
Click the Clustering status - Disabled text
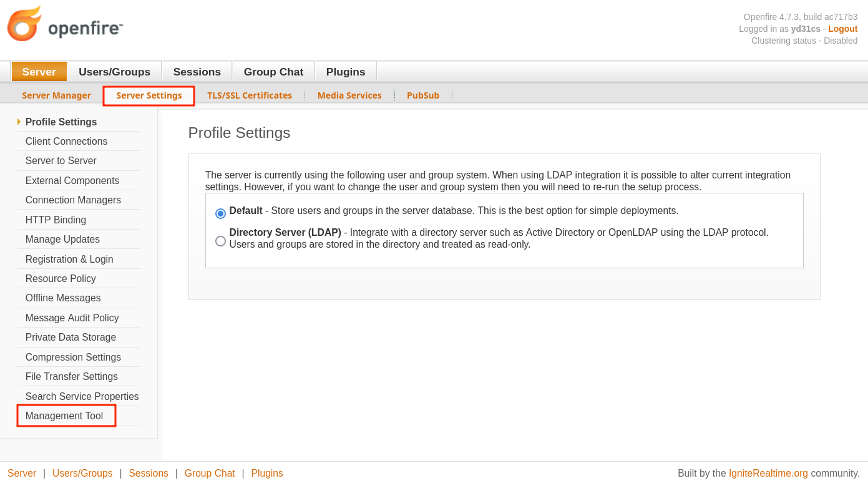tap(804, 41)
